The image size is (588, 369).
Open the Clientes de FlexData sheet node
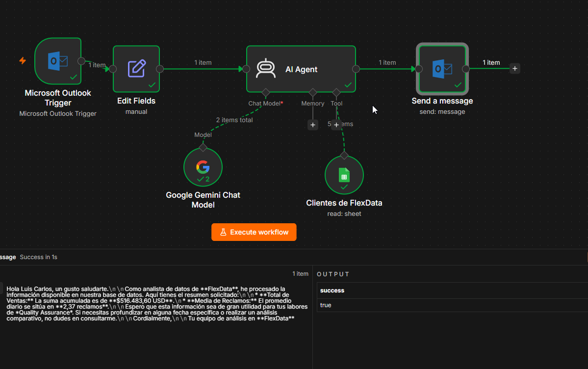[344, 175]
